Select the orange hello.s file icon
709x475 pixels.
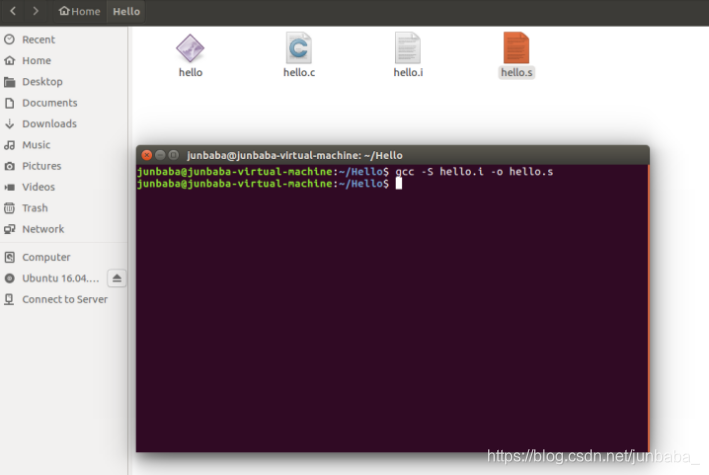point(516,48)
